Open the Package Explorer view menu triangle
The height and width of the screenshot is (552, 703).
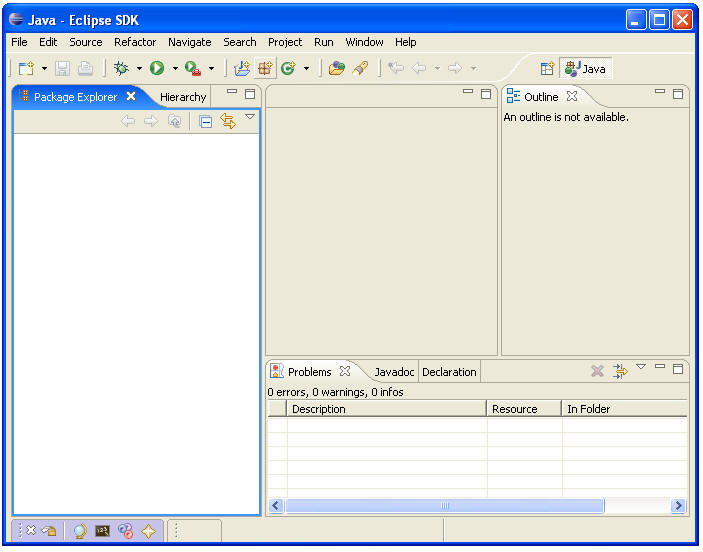point(250,117)
